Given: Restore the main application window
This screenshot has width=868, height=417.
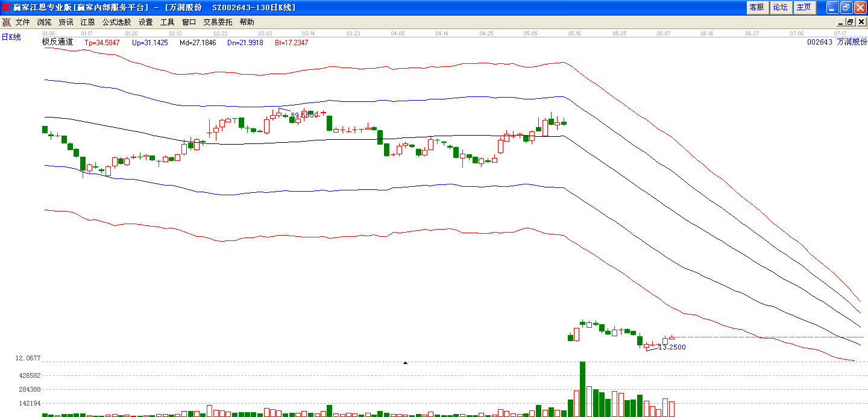Looking at the screenshot, I should tap(846, 7).
